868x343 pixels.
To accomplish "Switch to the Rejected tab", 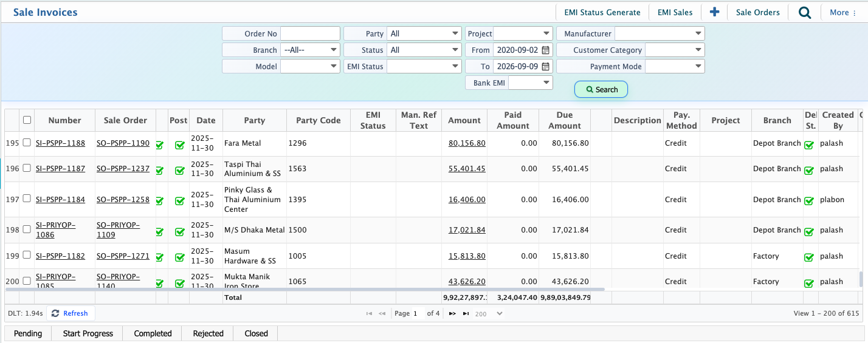I will (x=208, y=333).
